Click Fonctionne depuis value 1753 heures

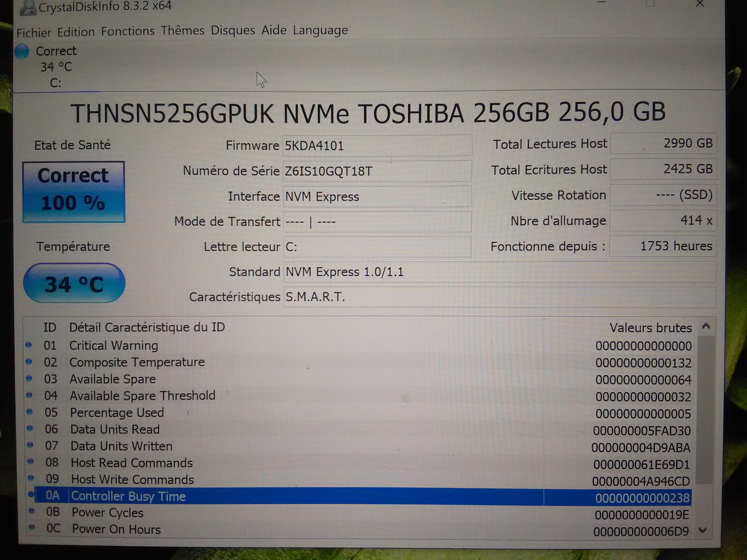click(x=663, y=246)
